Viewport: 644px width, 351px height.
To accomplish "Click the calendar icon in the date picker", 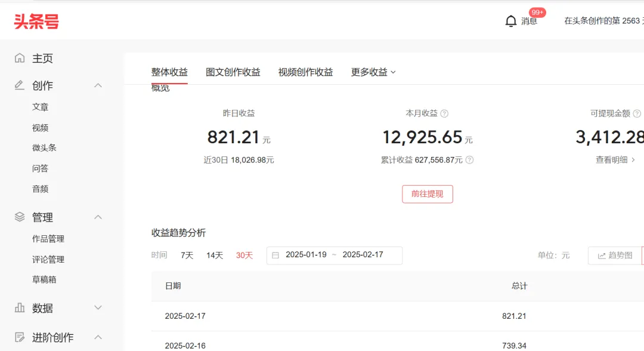I will tap(275, 255).
